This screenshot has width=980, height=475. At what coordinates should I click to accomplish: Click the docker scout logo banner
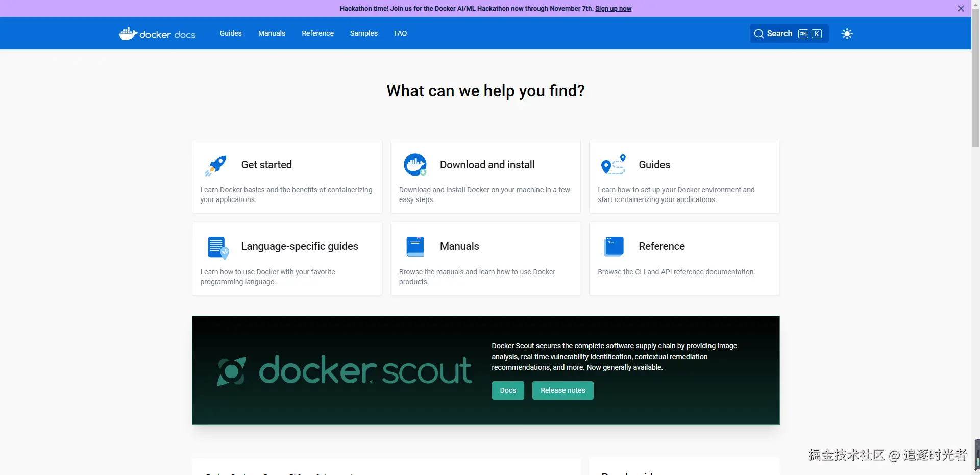[344, 370]
